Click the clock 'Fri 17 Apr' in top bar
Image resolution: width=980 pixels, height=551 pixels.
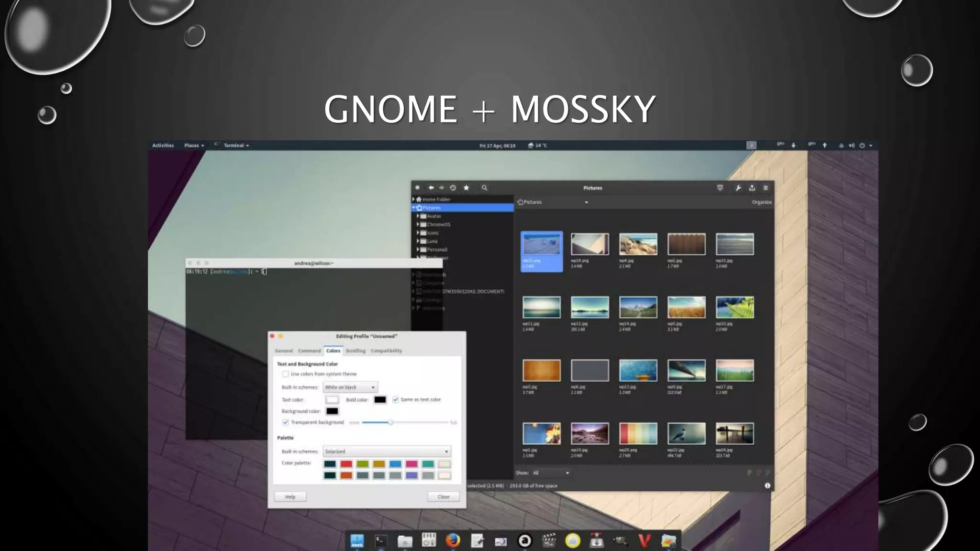497,145
